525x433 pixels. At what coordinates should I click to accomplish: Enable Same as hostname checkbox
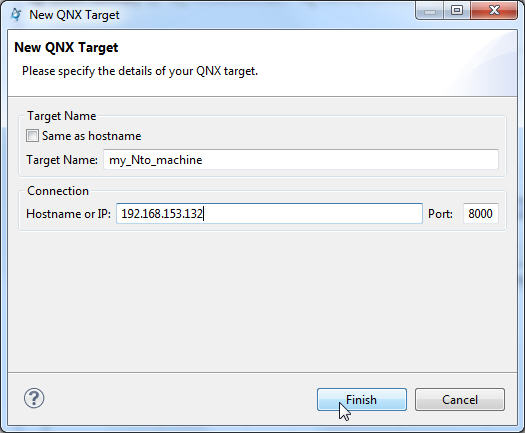click(x=32, y=136)
